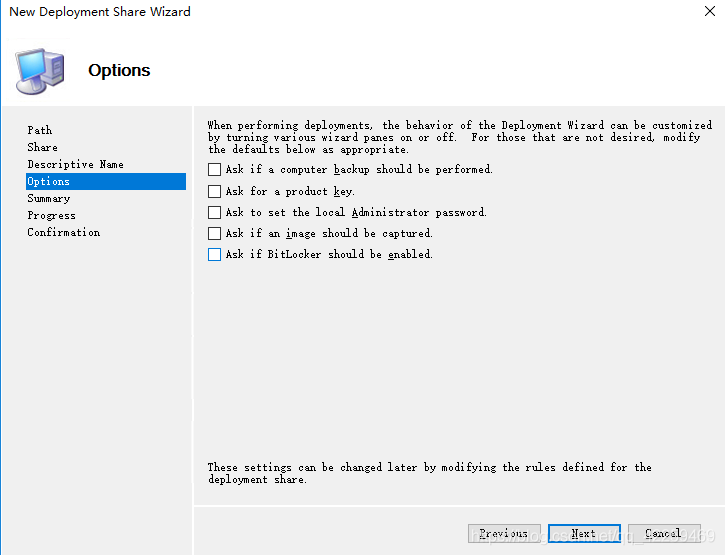Close the New Deployment Share Wizard window
This screenshot has width=725, height=555.
pyautogui.click(x=706, y=12)
